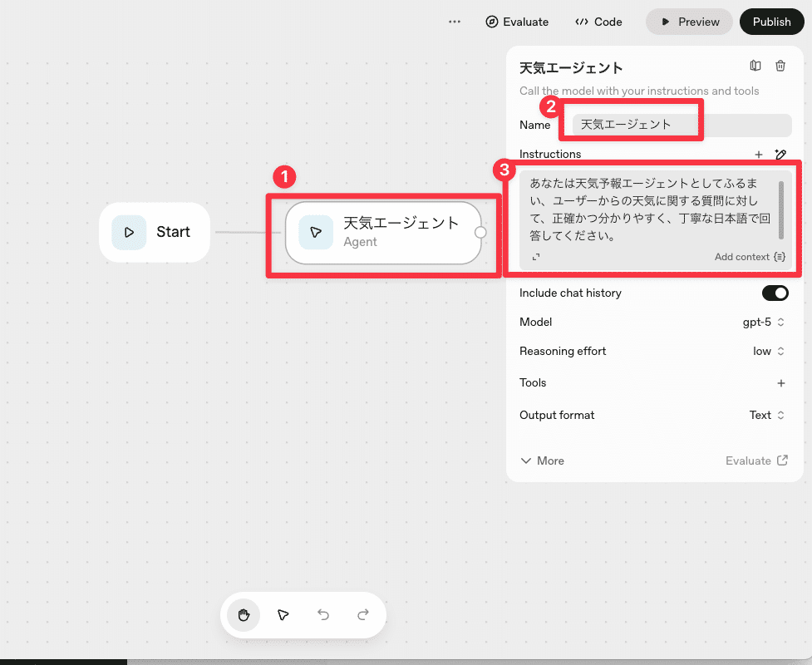The width and height of the screenshot is (812, 665).
Task: Open the Model gpt-5 dropdown
Action: [764, 323]
